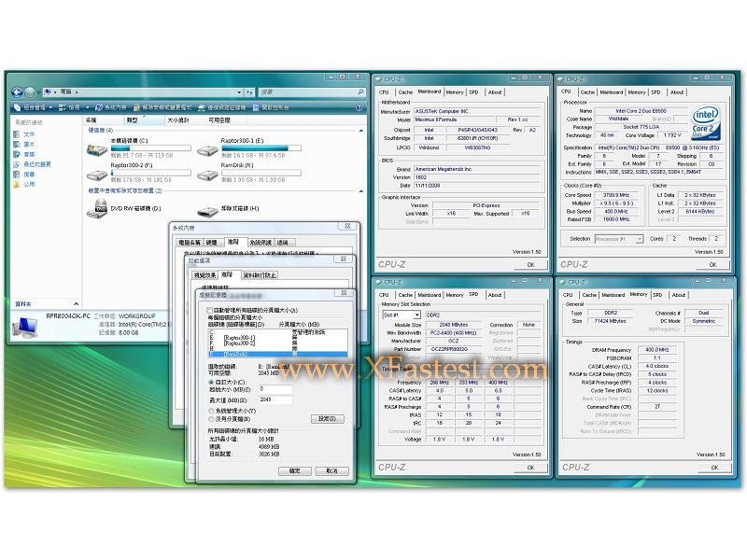Screen dimensions: 747x560
Task: Click the Raptor300-1 (E:) capacity bar
Action: coord(261,148)
